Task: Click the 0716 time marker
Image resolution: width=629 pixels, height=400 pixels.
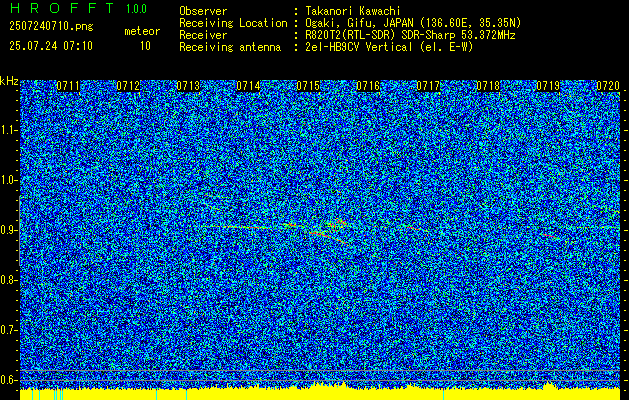Action: (368, 86)
